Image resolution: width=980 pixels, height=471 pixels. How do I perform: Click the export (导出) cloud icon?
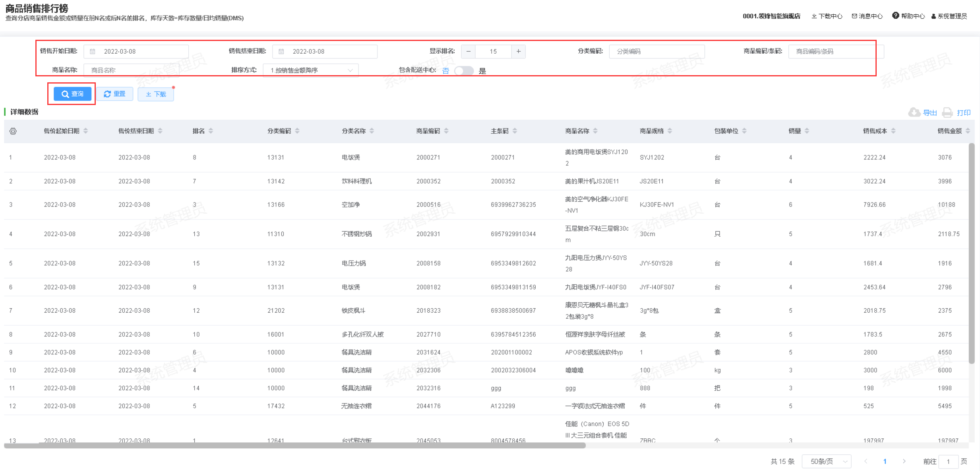click(x=914, y=113)
